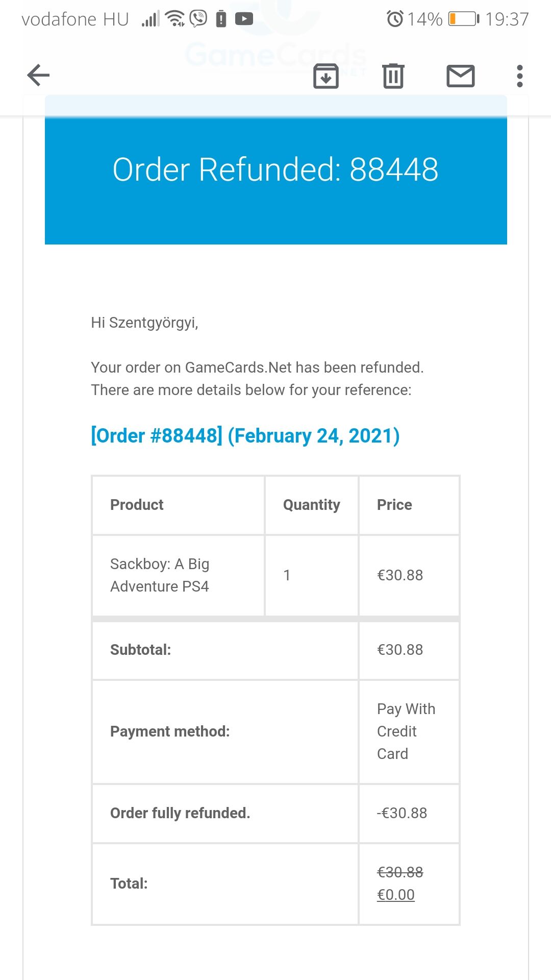Tap the Pay With Credit Card cell
Screen dimensions: 551x980
pos(406,731)
